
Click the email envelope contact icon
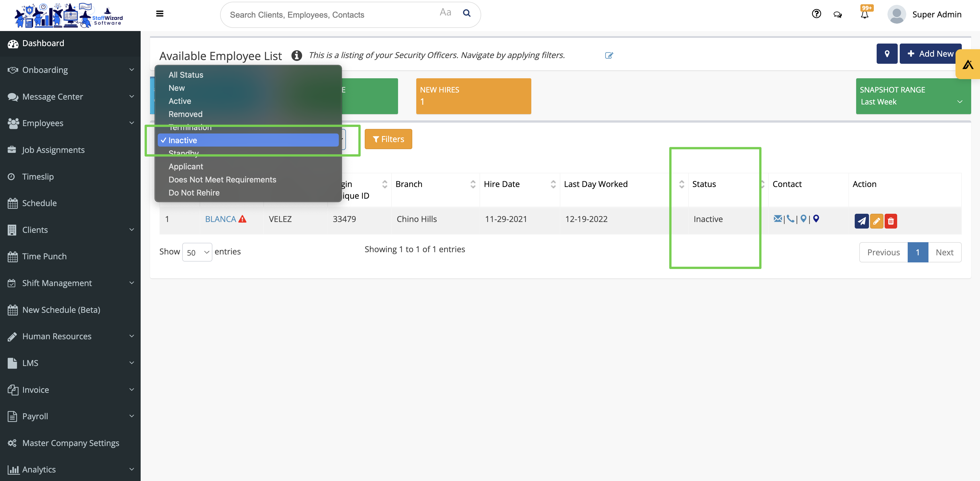pos(777,219)
